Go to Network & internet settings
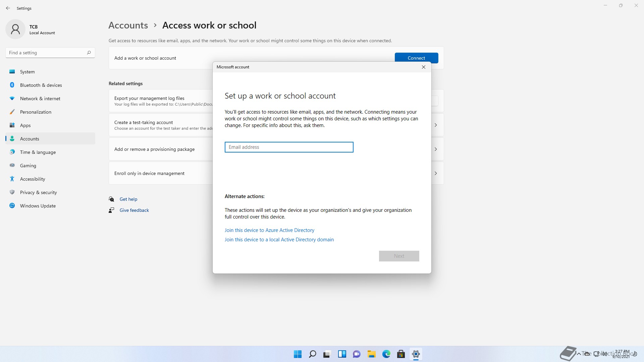 pyautogui.click(x=50, y=99)
